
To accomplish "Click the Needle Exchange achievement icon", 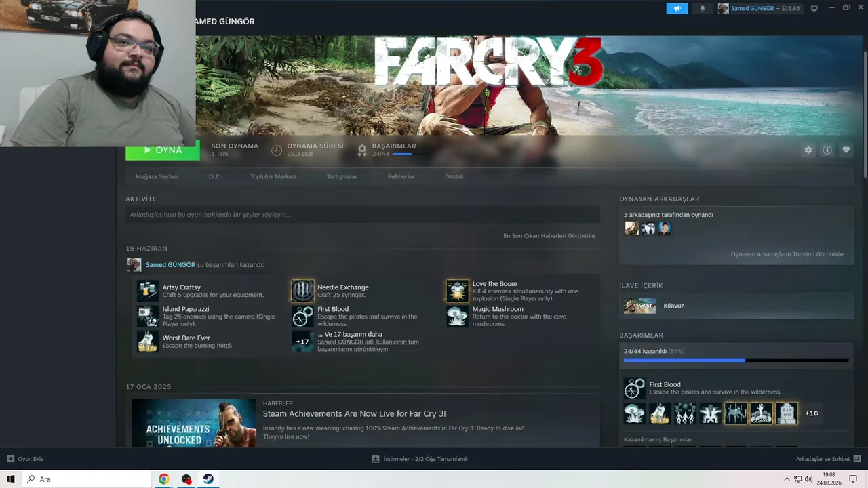I will pos(303,291).
